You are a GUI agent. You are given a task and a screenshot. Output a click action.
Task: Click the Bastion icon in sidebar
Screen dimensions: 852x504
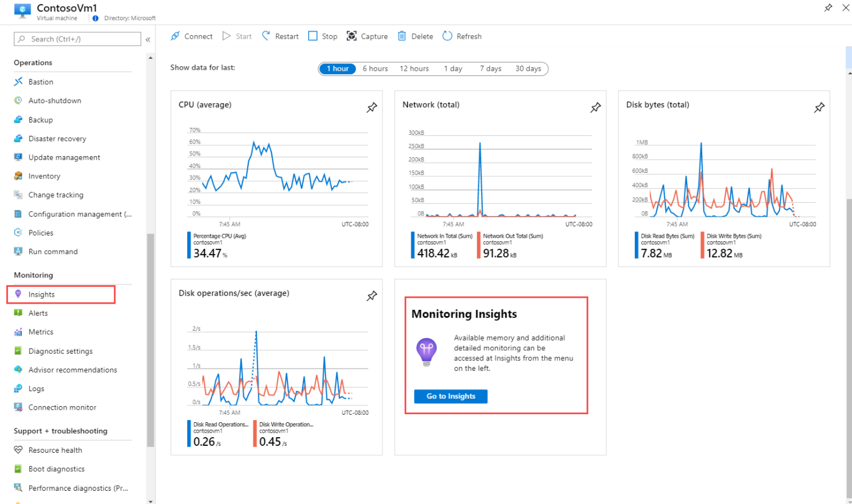pyautogui.click(x=18, y=82)
